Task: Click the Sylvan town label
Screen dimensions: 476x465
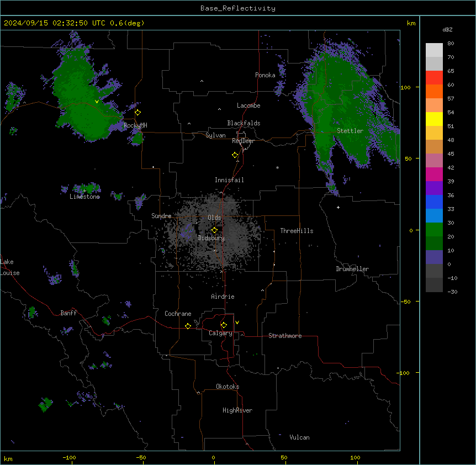Action: [215, 135]
